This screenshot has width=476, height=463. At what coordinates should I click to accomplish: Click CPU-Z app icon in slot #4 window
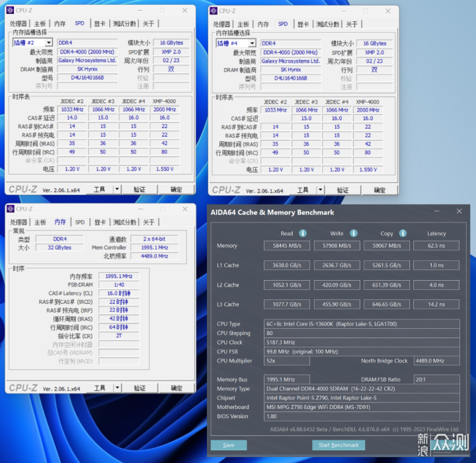click(x=214, y=11)
